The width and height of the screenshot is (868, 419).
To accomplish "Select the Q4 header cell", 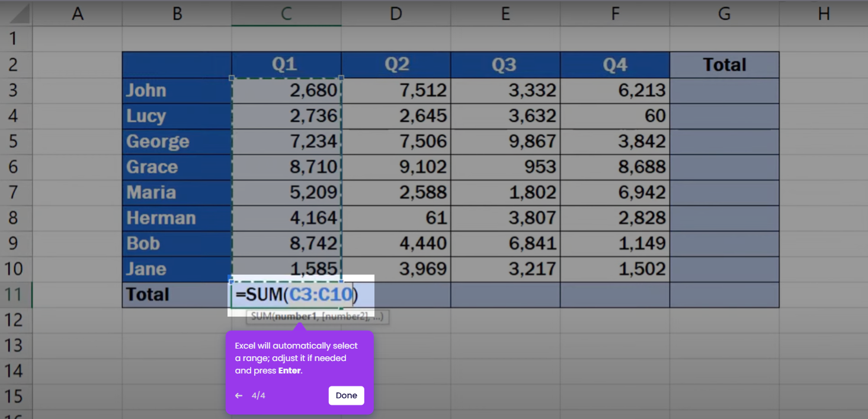I will (615, 65).
